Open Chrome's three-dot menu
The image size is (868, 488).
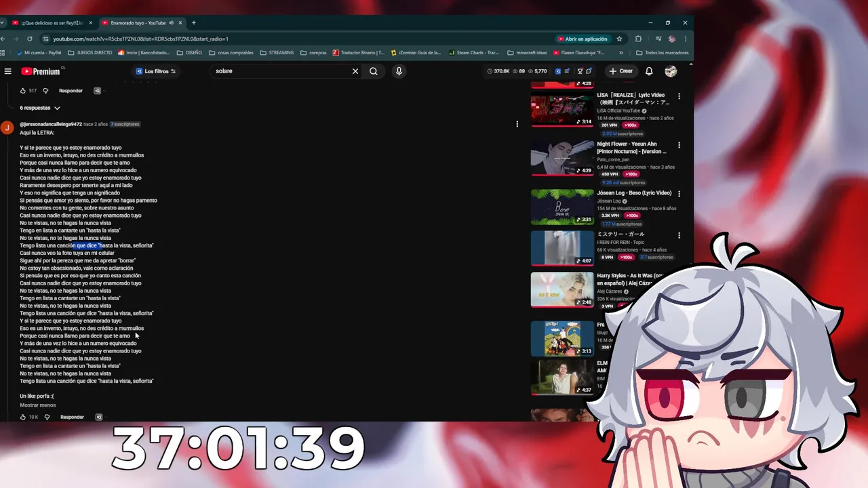686,39
